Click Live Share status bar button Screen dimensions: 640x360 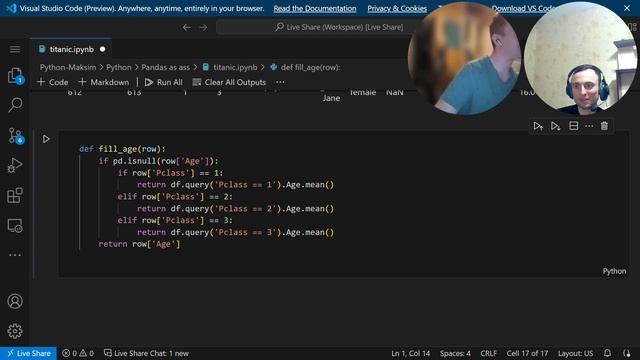click(x=29, y=353)
